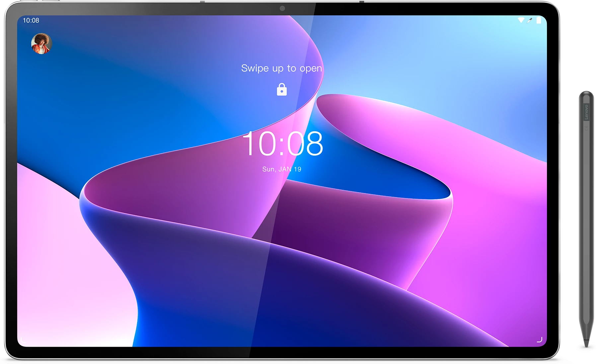Viewport: 604px width, 364px height.
Task: Click the minute digits "08" in large clock
Action: pos(305,143)
